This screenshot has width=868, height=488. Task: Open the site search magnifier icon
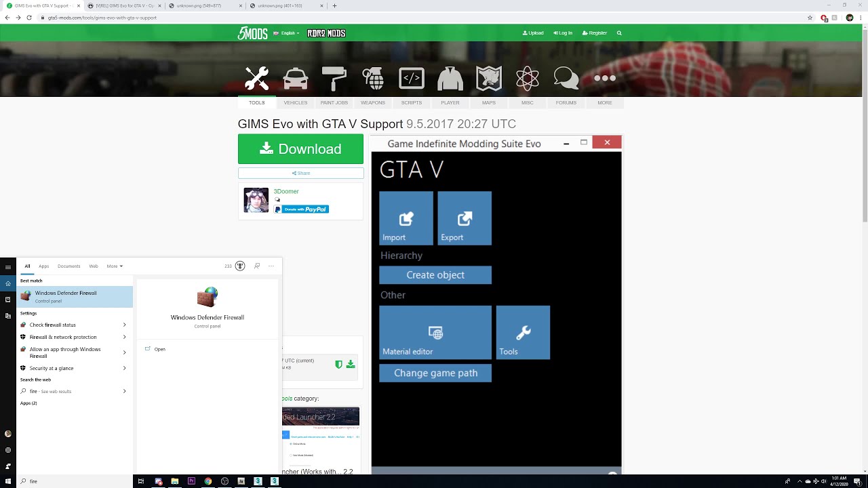coord(619,33)
